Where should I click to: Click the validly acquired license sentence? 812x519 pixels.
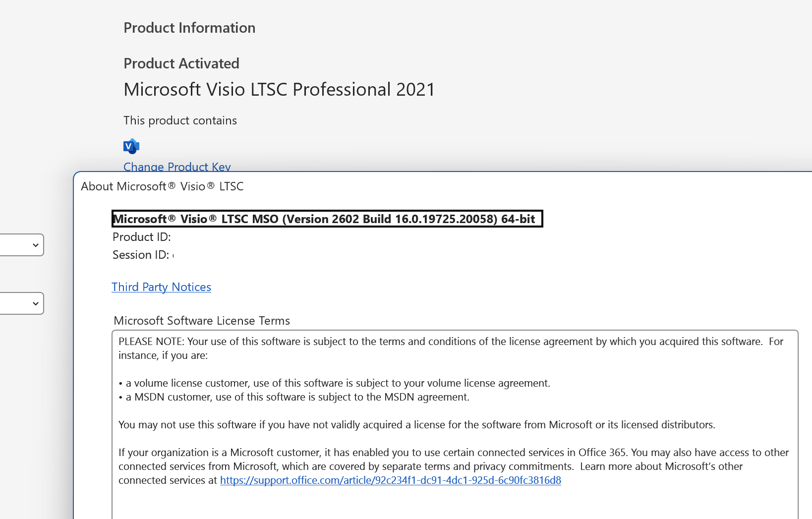(x=417, y=425)
